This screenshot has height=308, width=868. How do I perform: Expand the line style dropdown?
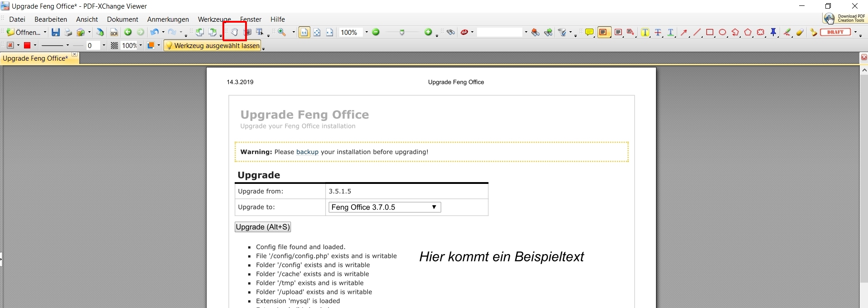coord(68,45)
